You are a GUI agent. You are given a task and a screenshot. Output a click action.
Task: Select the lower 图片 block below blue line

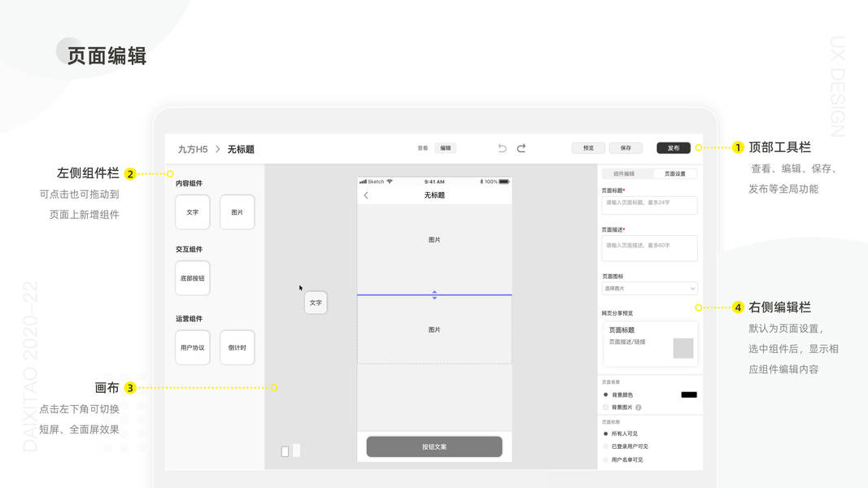[x=434, y=329]
